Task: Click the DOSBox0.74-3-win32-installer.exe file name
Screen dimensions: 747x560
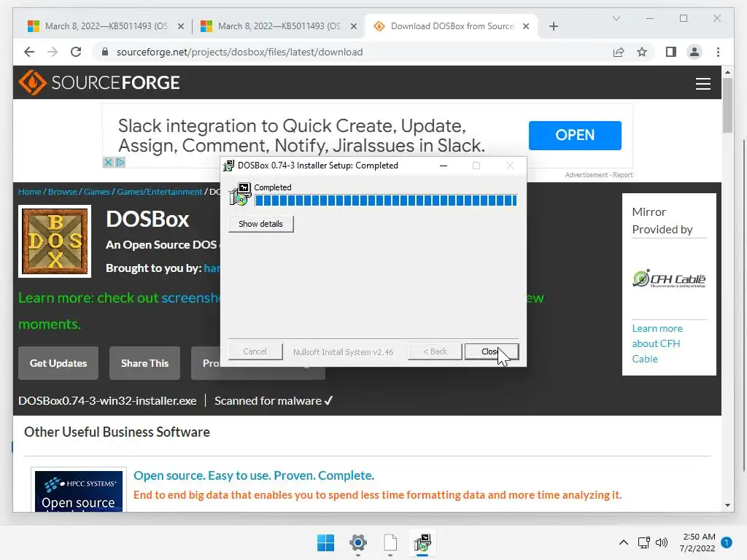Action: pos(107,401)
